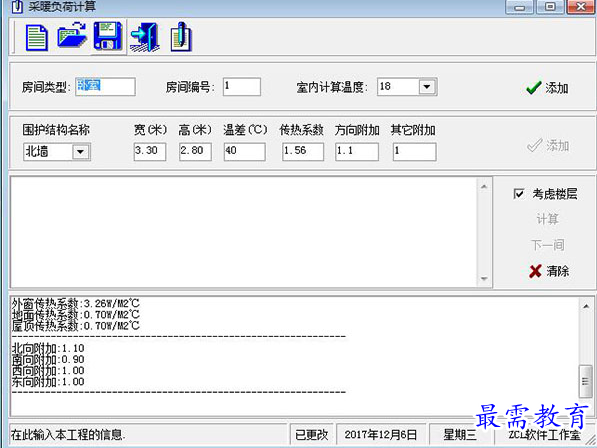
Task: Click the app icon in title bar
Action: tap(17, 6)
